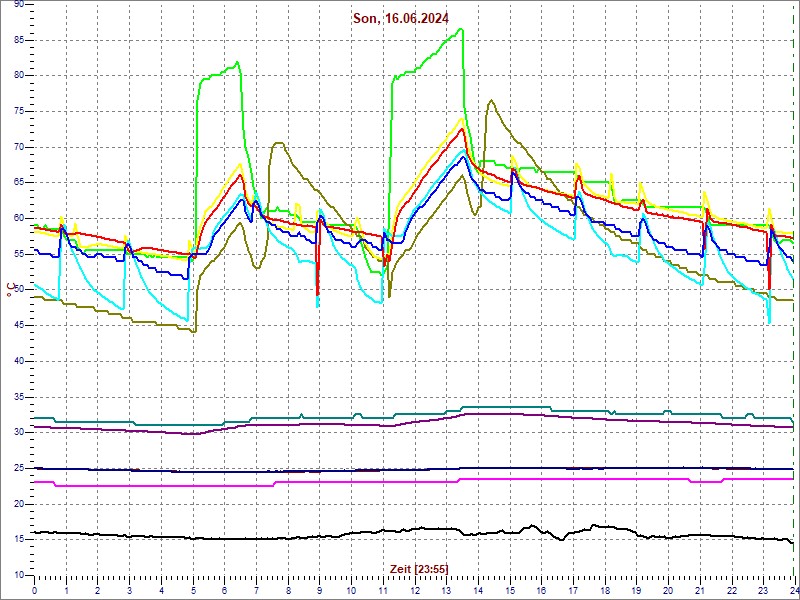Click hour 24 on the time axis
The height and width of the screenshot is (600, 800).
point(794,590)
